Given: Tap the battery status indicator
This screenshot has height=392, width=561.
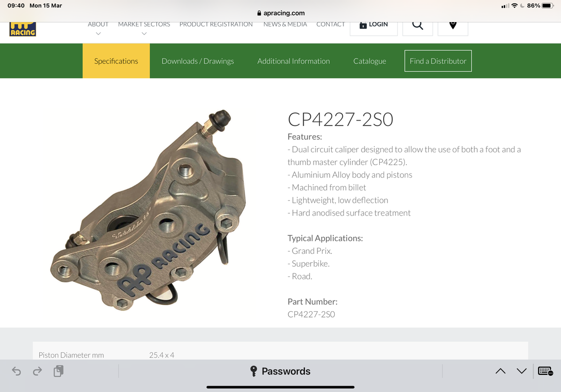Looking at the screenshot, I should pos(548,6).
